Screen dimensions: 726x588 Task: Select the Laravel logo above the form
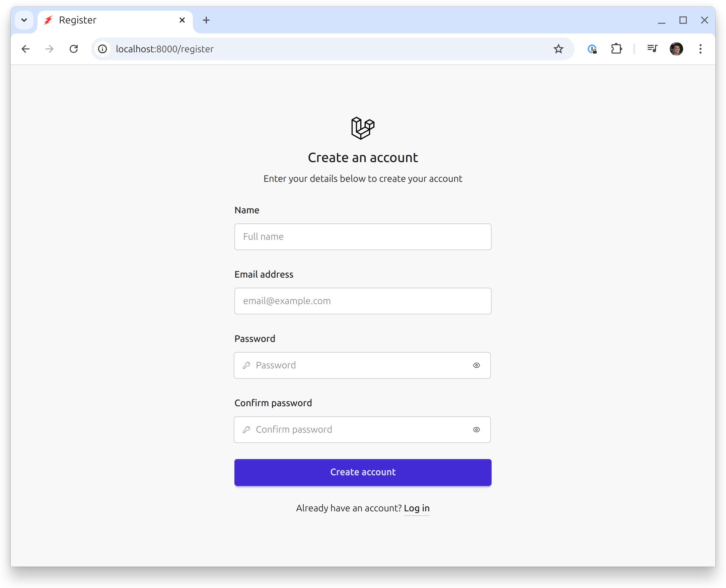click(363, 128)
